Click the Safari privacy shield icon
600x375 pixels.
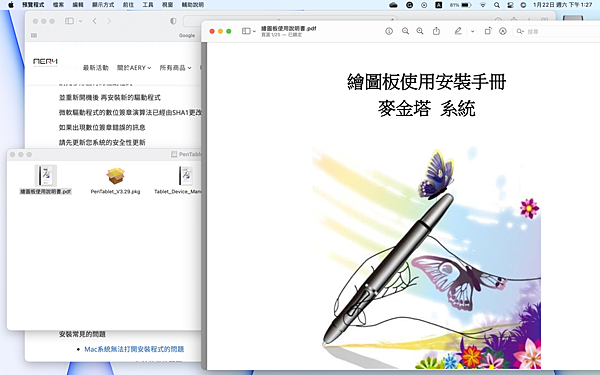tap(173, 21)
